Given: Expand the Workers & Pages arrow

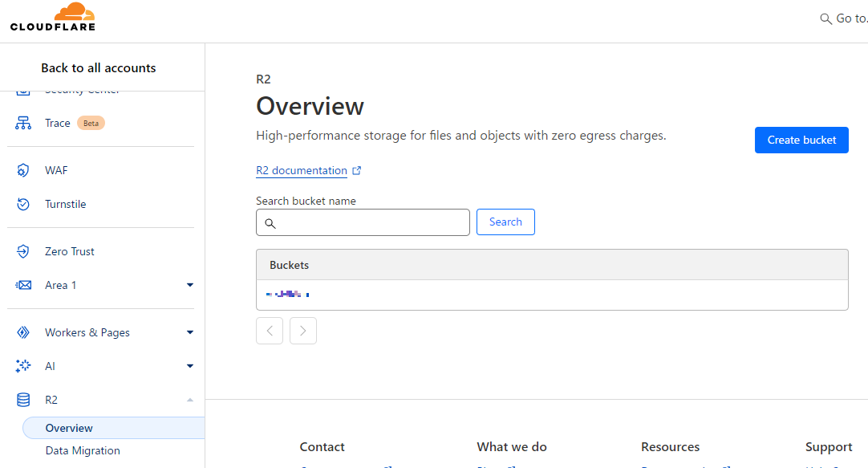Looking at the screenshot, I should pos(190,332).
